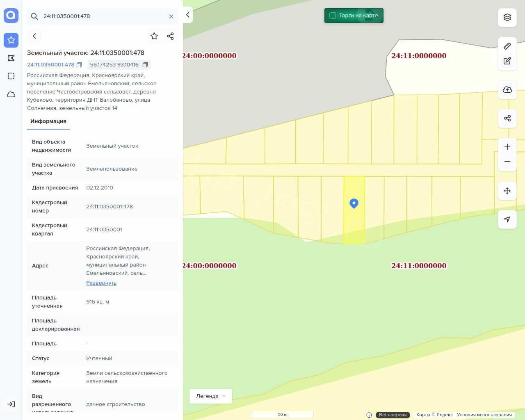Zoom out on the map

click(507, 162)
